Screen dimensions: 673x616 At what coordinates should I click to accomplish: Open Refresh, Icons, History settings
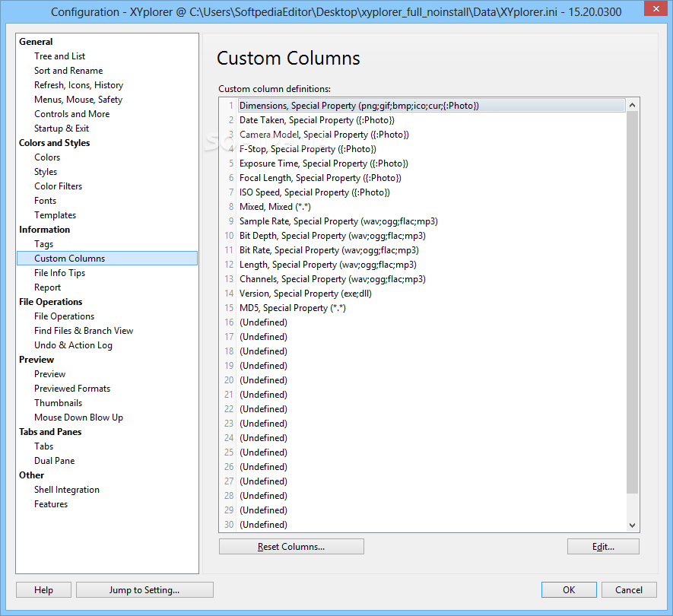click(78, 85)
